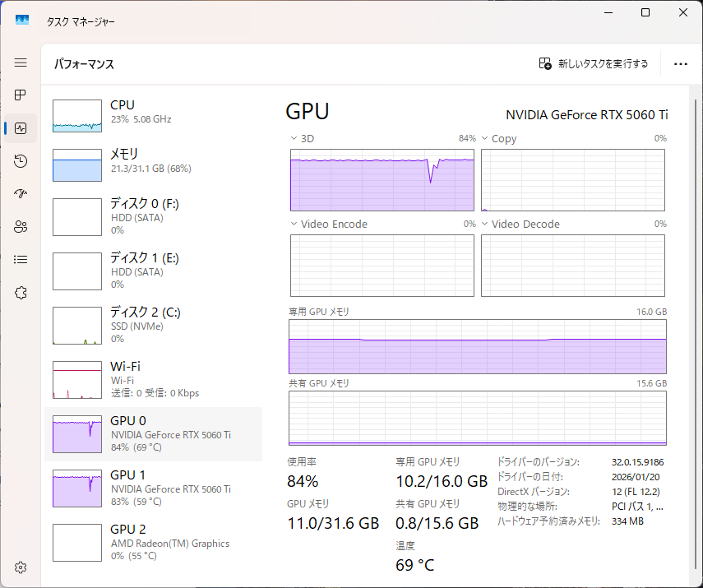Image resolution: width=703 pixels, height=588 pixels.
Task: Click the 共有 GPU メモリ graph
Action: coord(478,418)
